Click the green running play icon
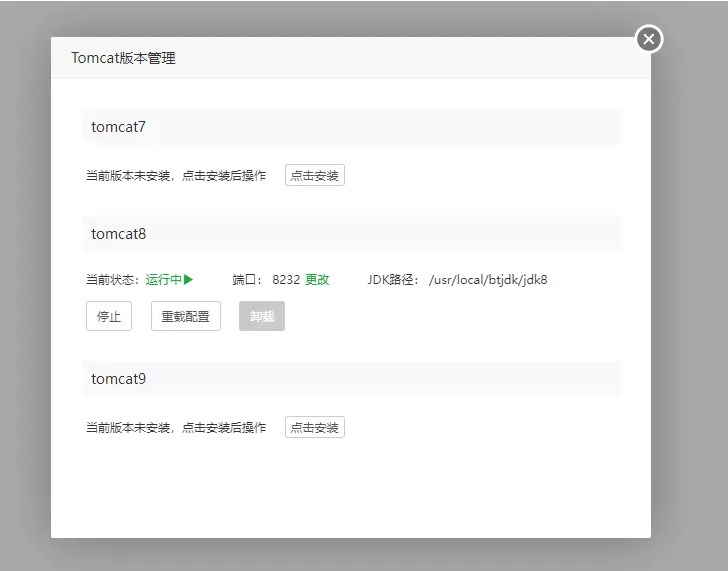Viewport: 728px width, 571px height. pyautogui.click(x=188, y=280)
